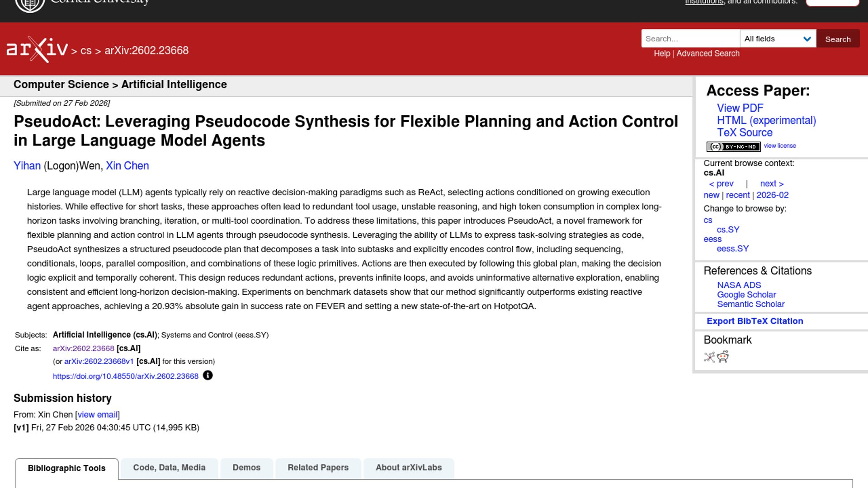Viewport: 868px width, 488px height.
Task: Click Export BibTeX Citation
Action: coord(755,321)
